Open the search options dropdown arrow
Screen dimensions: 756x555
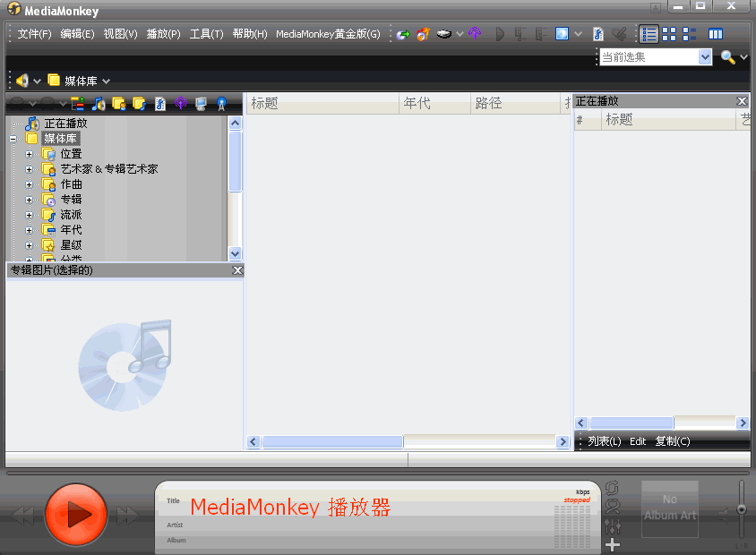pyautogui.click(x=744, y=57)
